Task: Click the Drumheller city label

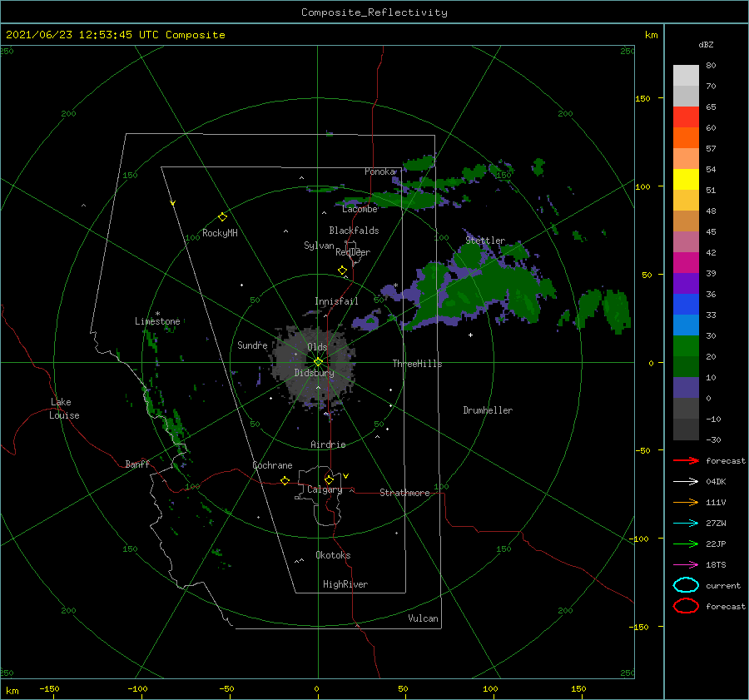Action: click(x=488, y=410)
